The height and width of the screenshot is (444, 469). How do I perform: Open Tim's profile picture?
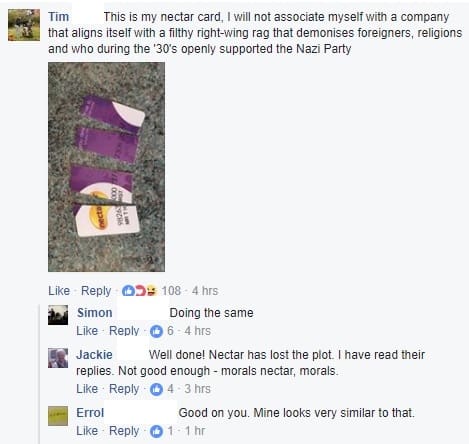(x=24, y=25)
